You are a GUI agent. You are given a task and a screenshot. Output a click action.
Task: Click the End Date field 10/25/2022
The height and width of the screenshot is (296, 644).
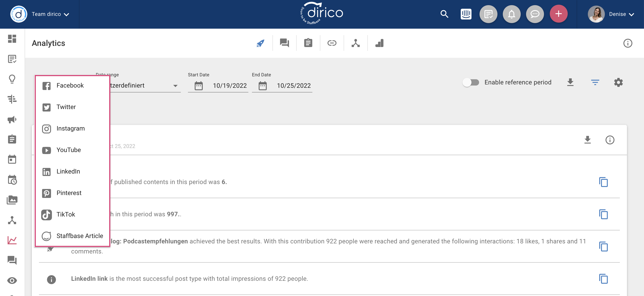tap(294, 86)
